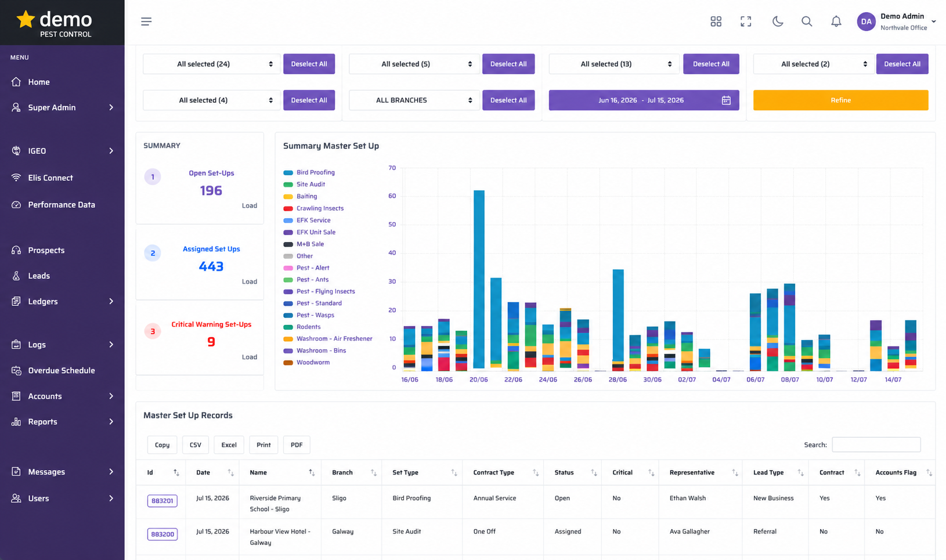The height and width of the screenshot is (560, 946).
Task: Open the All selected (4) dropdown
Action: pyautogui.click(x=212, y=100)
